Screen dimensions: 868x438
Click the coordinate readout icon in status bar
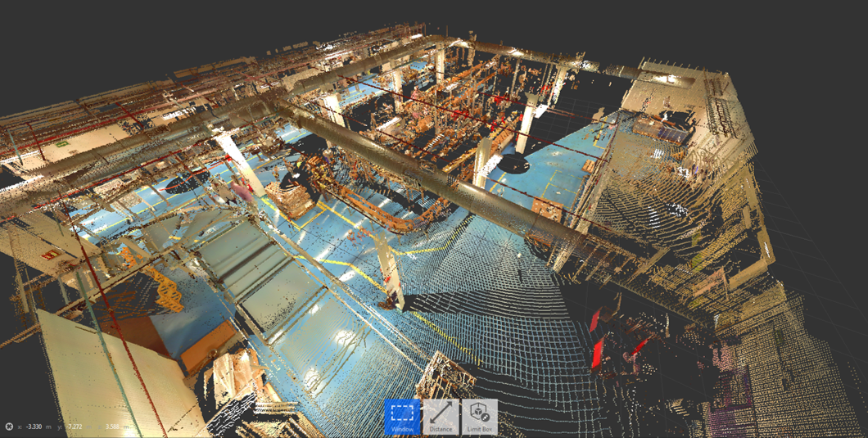pyautogui.click(x=9, y=427)
